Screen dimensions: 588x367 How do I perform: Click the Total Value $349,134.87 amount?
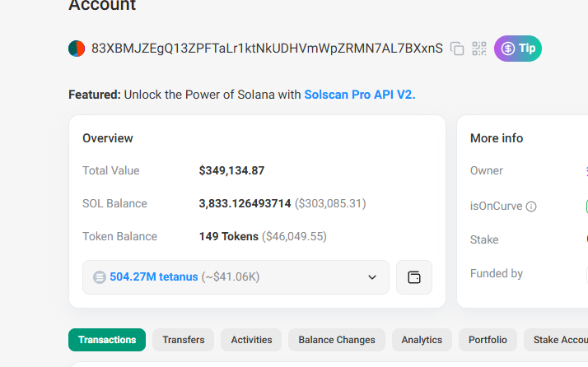point(231,170)
